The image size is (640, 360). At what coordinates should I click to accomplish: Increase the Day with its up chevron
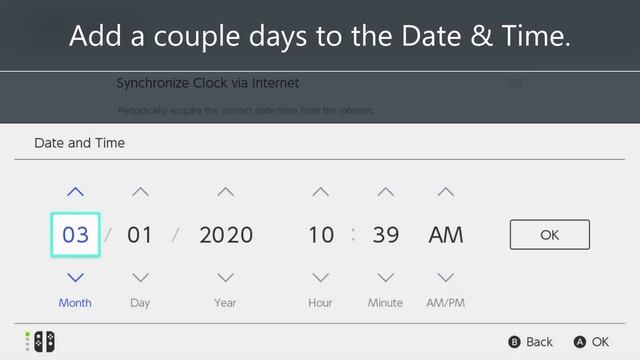[x=140, y=192]
